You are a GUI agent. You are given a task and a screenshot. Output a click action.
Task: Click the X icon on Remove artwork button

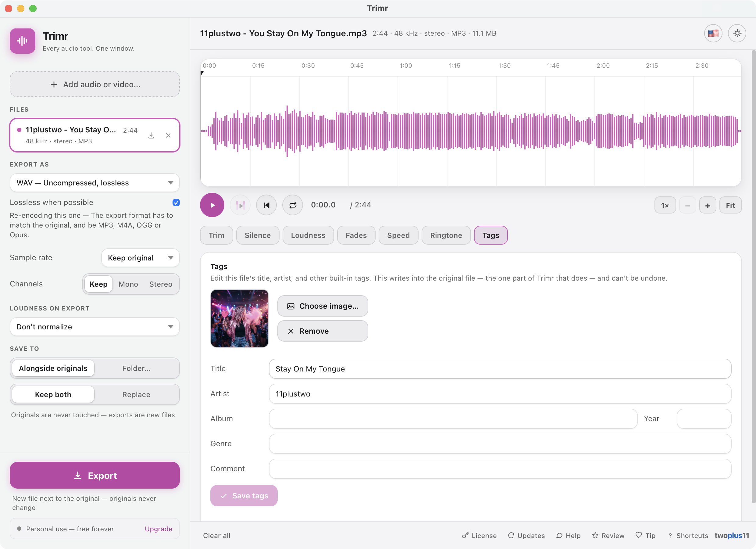(x=291, y=331)
